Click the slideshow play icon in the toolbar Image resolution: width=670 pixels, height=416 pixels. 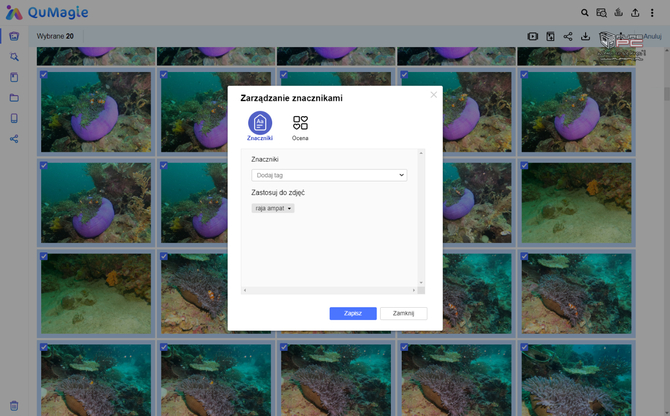tap(533, 37)
